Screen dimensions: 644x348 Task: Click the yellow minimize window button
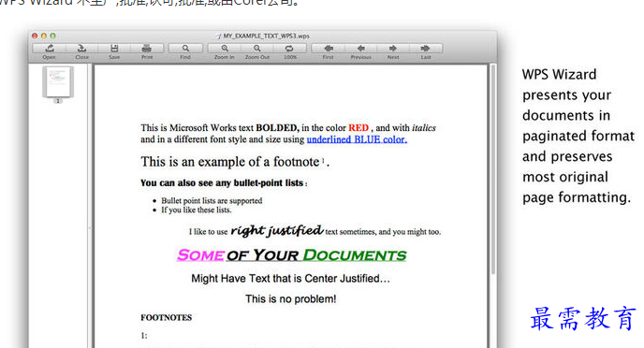44,36
